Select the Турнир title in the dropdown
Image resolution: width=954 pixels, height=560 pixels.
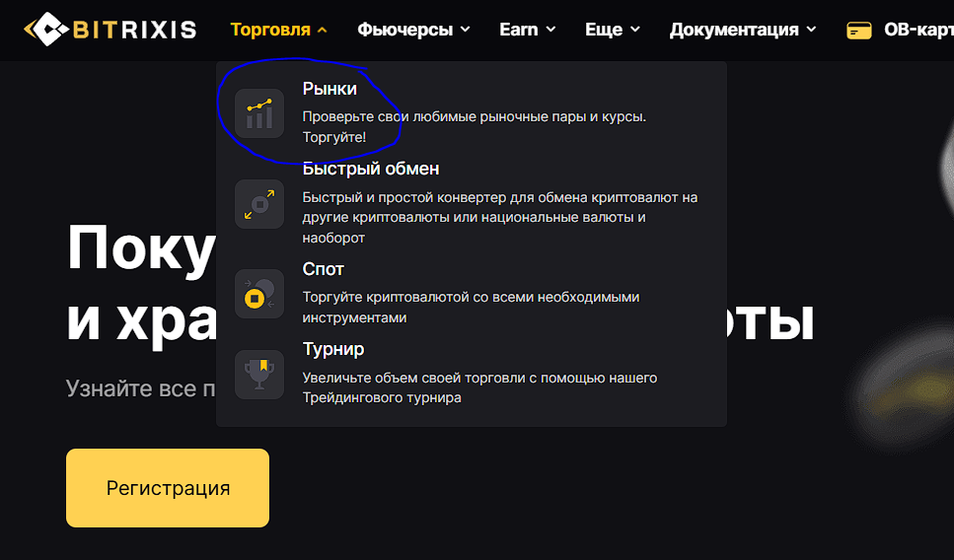[333, 350]
